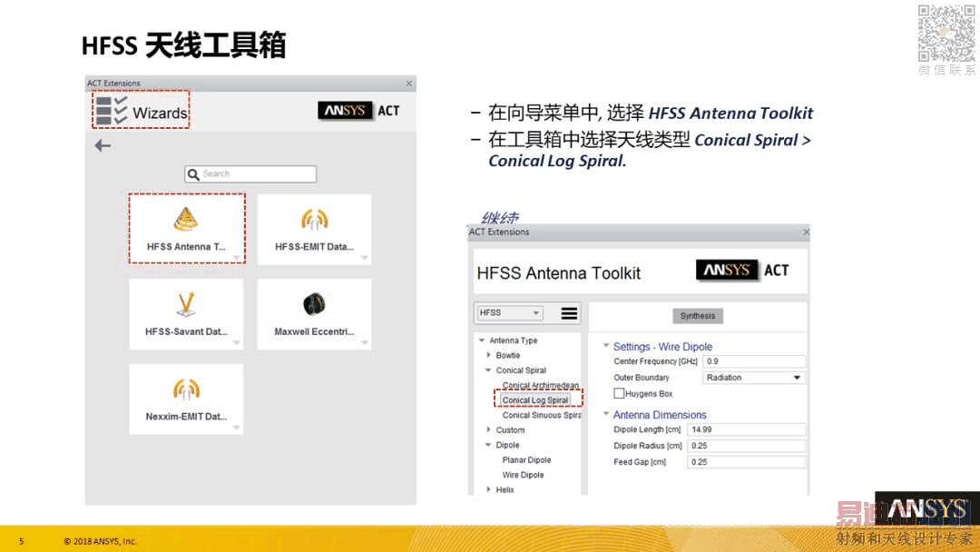The image size is (980, 552).
Task: Select Wire Dipole antenna type
Action: [x=524, y=475]
